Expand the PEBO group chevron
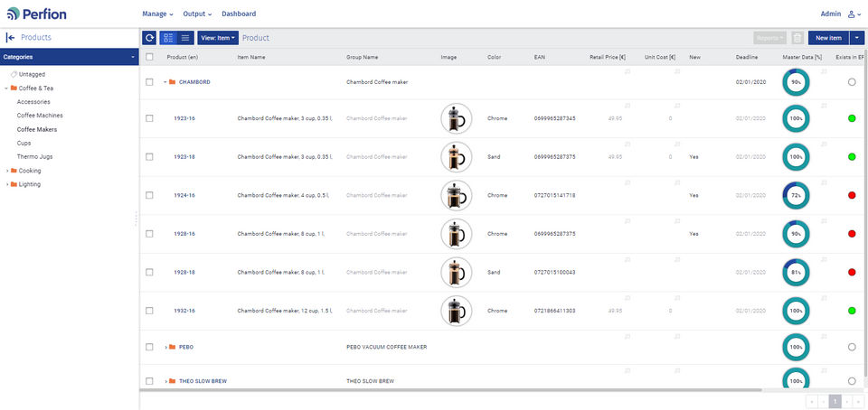The height and width of the screenshot is (410, 868). pos(165,347)
